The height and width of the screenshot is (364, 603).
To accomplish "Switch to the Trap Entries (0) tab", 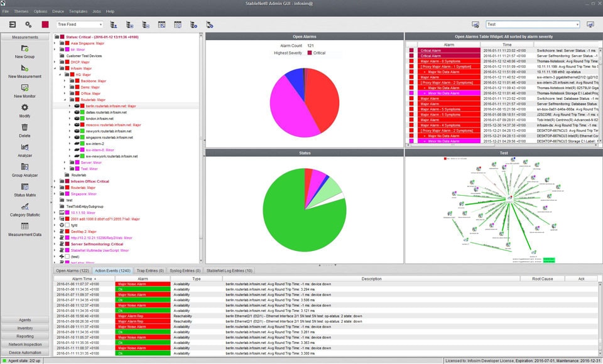I will pos(150,270).
